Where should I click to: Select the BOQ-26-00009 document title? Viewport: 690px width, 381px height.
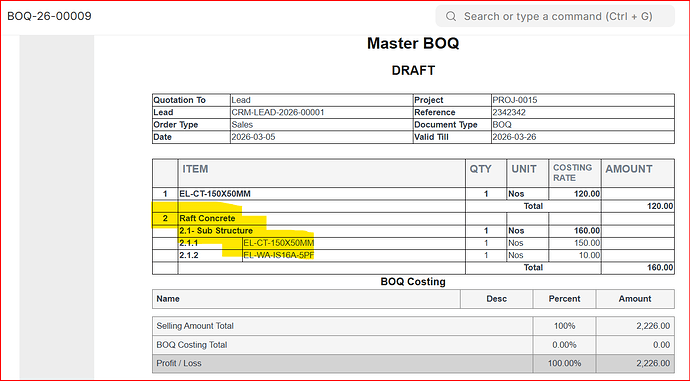[49, 16]
